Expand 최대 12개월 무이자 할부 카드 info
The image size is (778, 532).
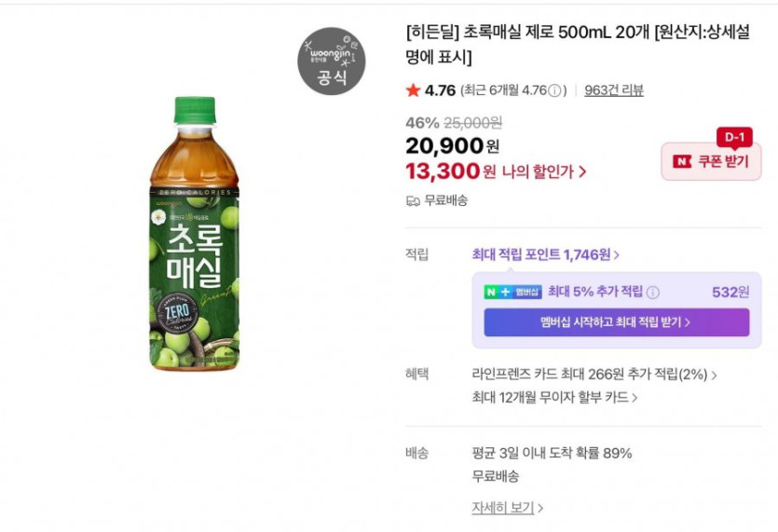(554, 398)
